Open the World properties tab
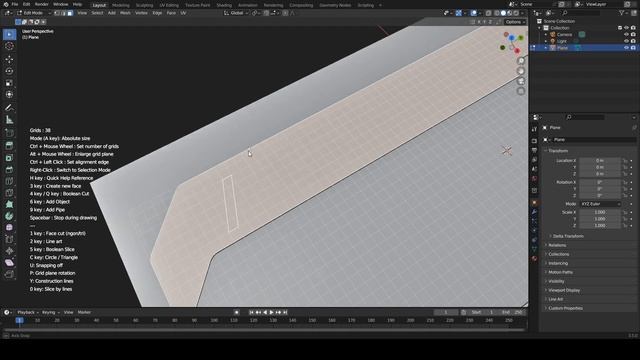The width and height of the screenshot is (640, 360). pos(534,179)
